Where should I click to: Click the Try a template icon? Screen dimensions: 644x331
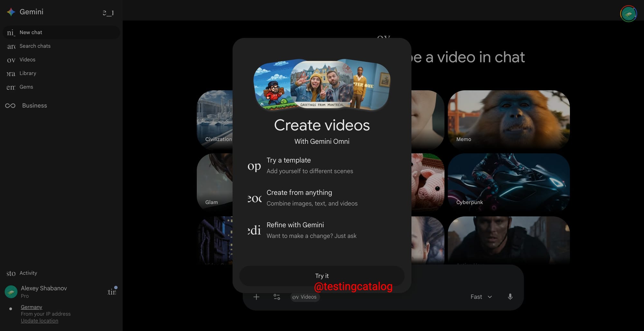click(x=254, y=166)
